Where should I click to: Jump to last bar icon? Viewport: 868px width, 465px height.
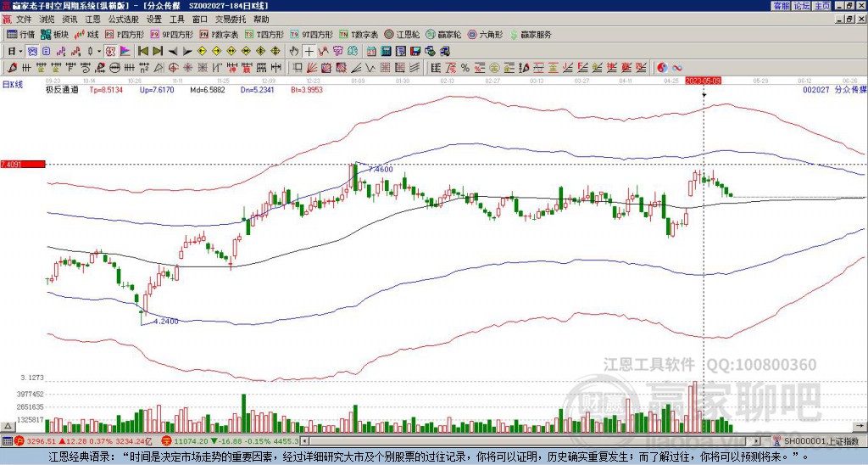[x=158, y=51]
